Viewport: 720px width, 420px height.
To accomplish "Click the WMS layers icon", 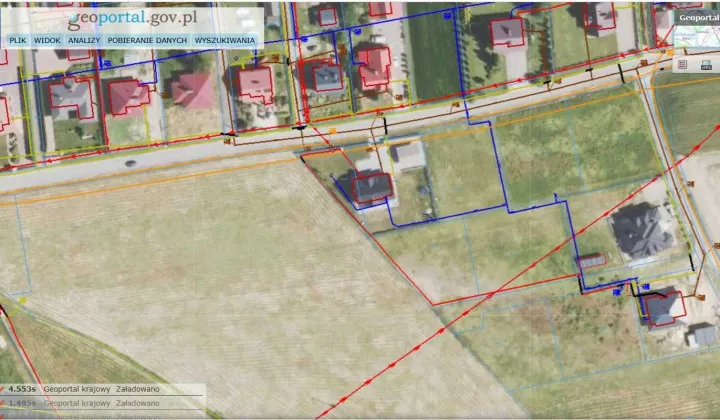I will [706, 66].
